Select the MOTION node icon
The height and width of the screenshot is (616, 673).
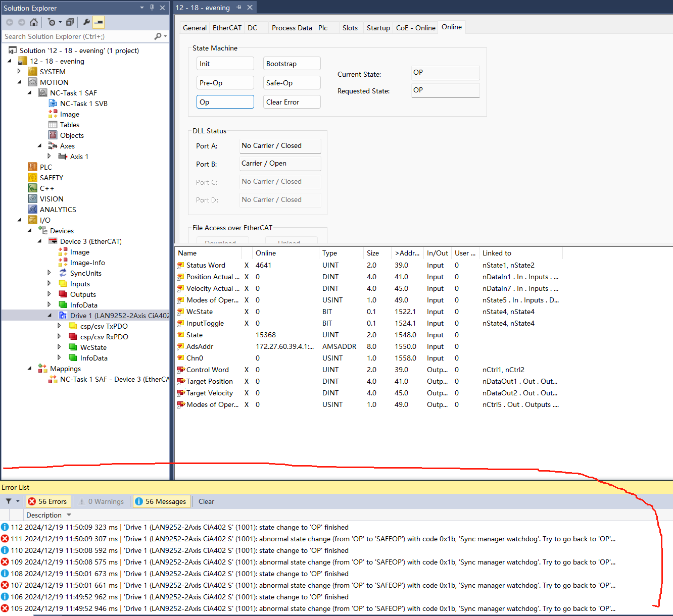(33, 82)
